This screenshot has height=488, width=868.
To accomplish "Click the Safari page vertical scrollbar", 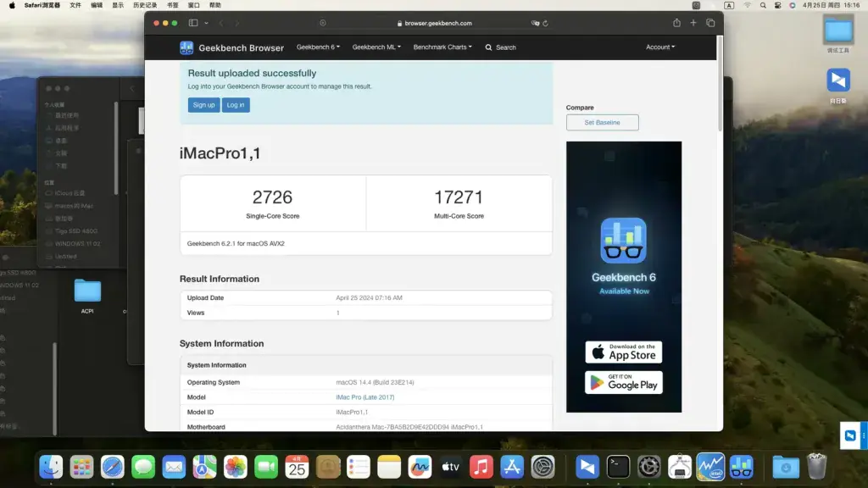I will click(720, 83).
